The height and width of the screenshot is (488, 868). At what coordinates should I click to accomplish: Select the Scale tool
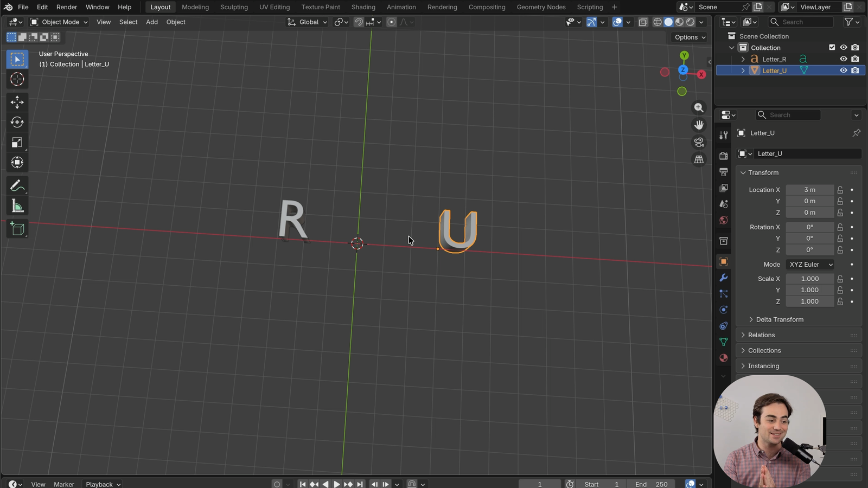17,142
